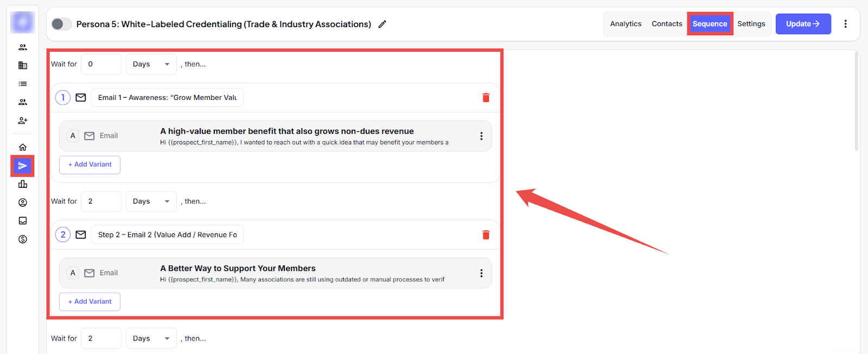
Task: Click the vertical scrollbar on the right
Action: point(857,103)
